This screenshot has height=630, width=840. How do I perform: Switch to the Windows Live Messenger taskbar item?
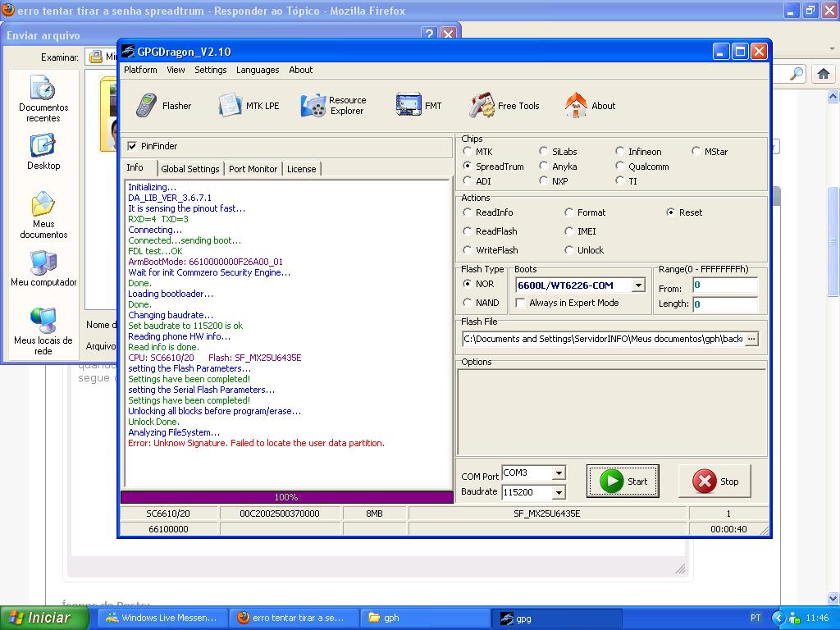pyautogui.click(x=162, y=618)
